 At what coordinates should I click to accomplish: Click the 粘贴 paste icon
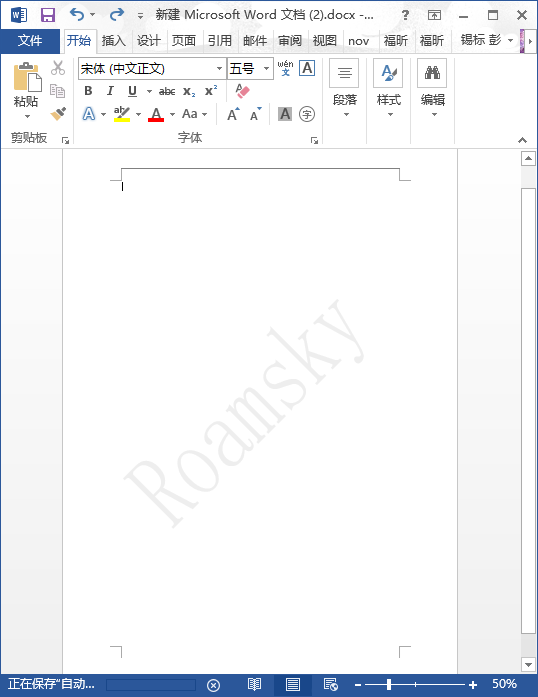click(27, 76)
